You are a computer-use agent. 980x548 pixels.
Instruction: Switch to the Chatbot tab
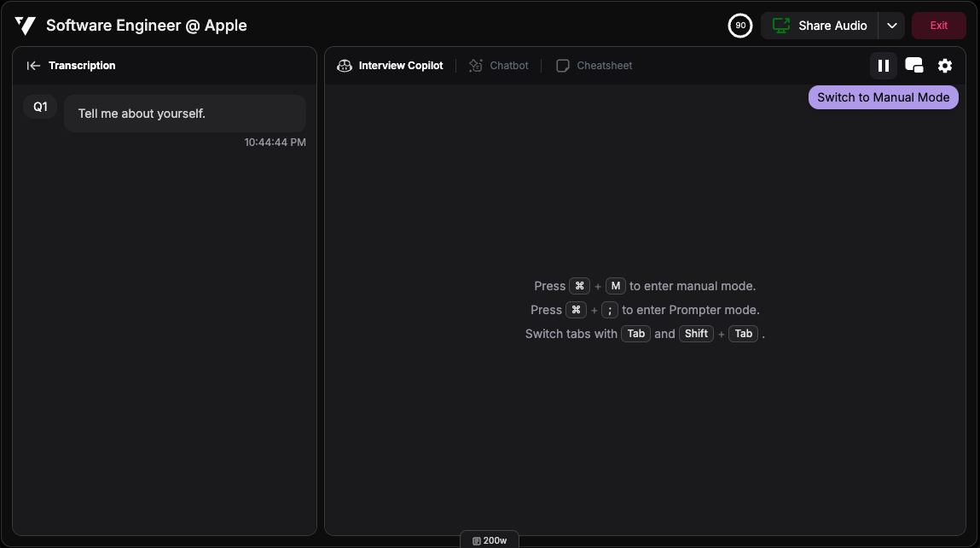point(499,66)
